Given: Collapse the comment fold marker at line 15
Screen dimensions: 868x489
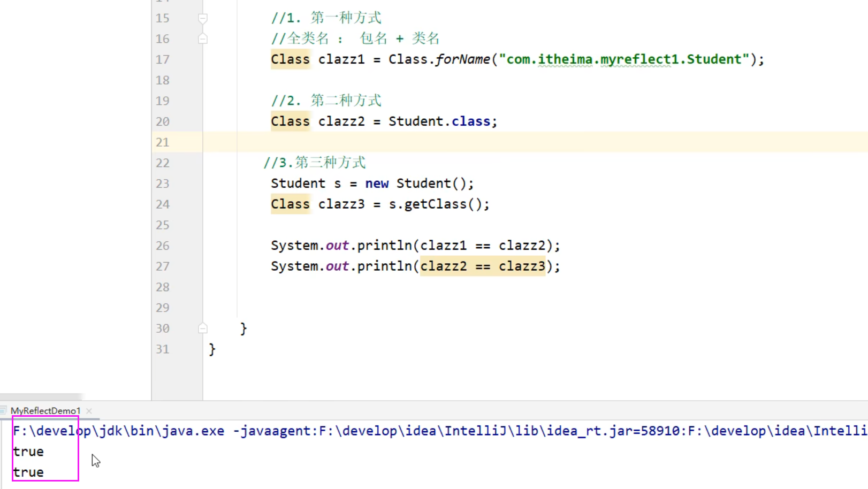Looking at the screenshot, I should pyautogui.click(x=203, y=19).
